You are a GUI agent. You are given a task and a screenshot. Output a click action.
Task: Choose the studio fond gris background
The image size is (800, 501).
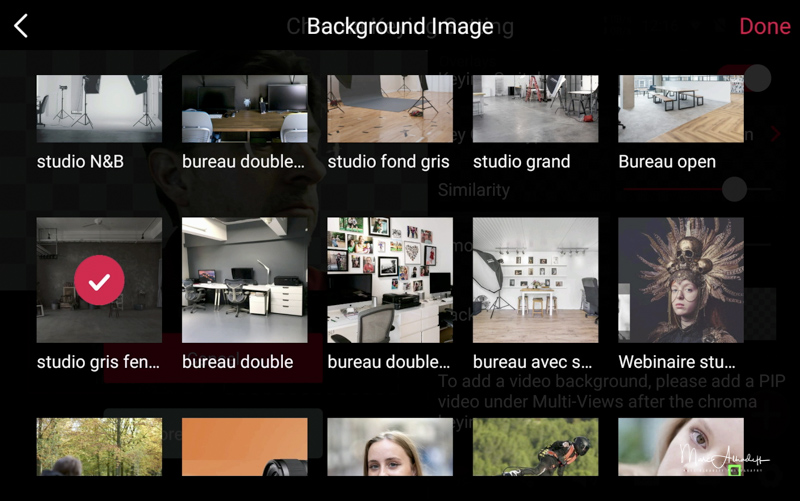pos(390,109)
